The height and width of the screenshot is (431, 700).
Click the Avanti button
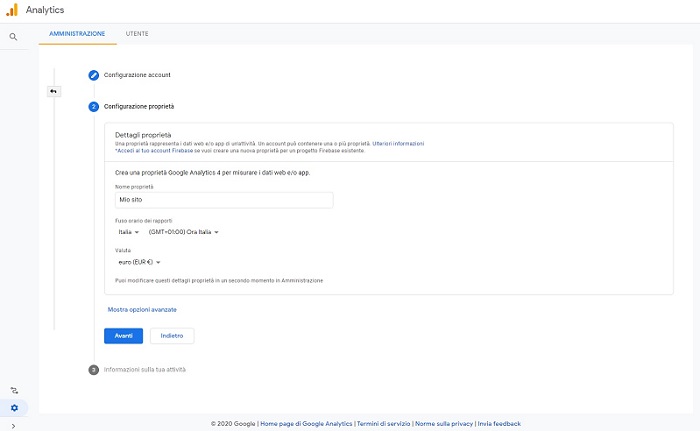click(124, 336)
